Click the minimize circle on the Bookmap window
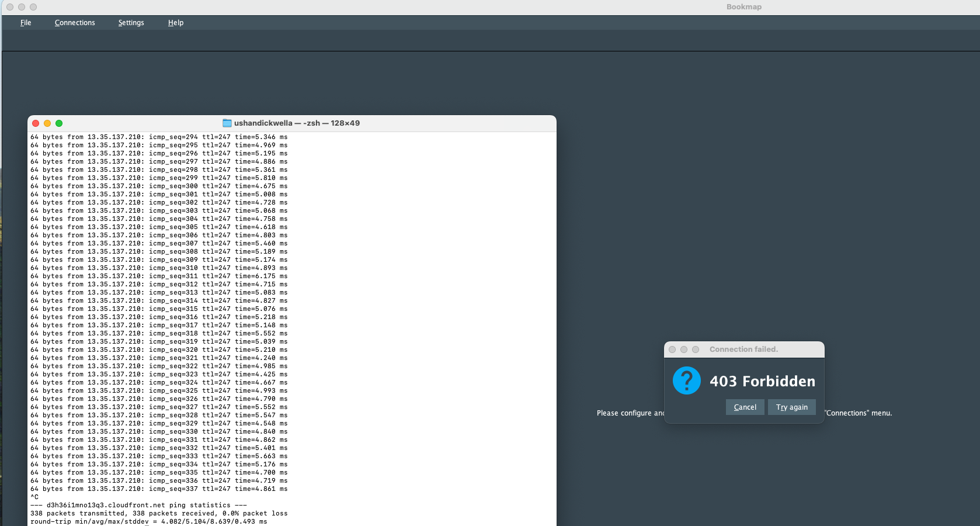Image resolution: width=980 pixels, height=526 pixels. point(22,7)
